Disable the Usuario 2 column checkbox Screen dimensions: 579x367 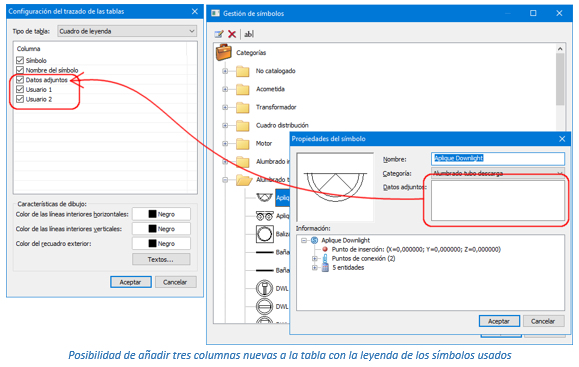click(x=20, y=99)
